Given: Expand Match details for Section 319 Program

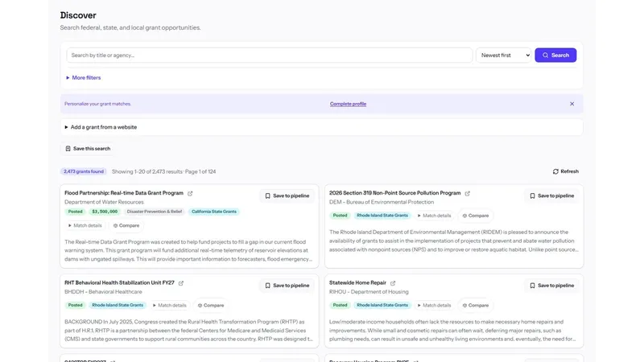Looking at the screenshot, I should pos(434,216).
